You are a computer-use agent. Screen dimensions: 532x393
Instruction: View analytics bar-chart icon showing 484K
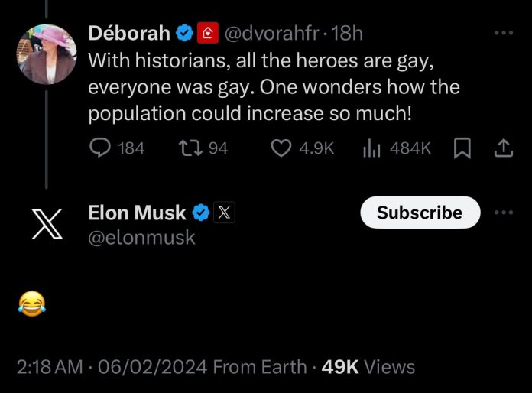(x=371, y=148)
